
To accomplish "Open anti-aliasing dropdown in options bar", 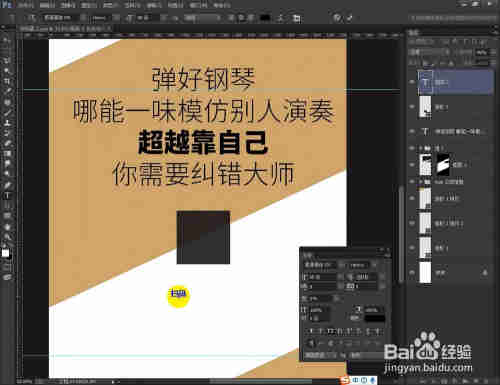I will coord(203,18).
